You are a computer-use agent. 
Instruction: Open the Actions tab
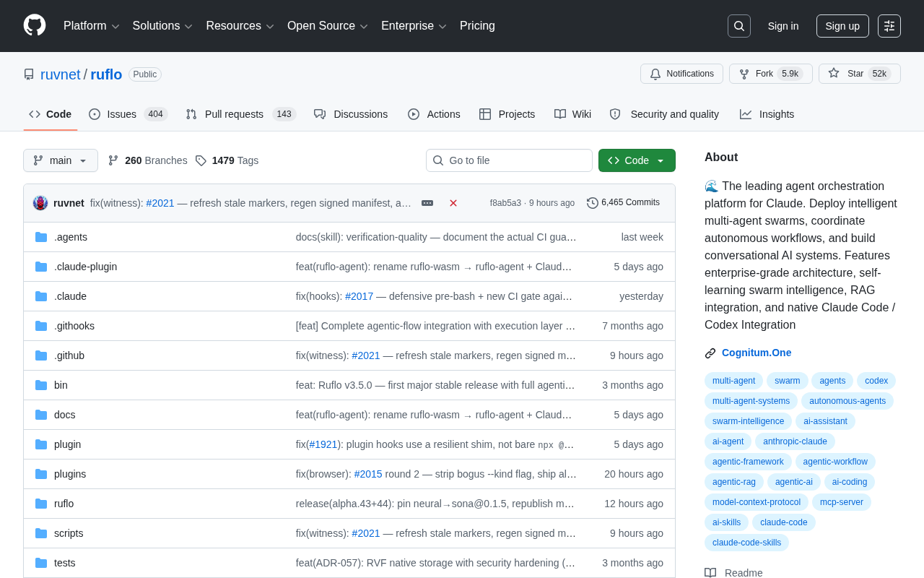(x=434, y=114)
